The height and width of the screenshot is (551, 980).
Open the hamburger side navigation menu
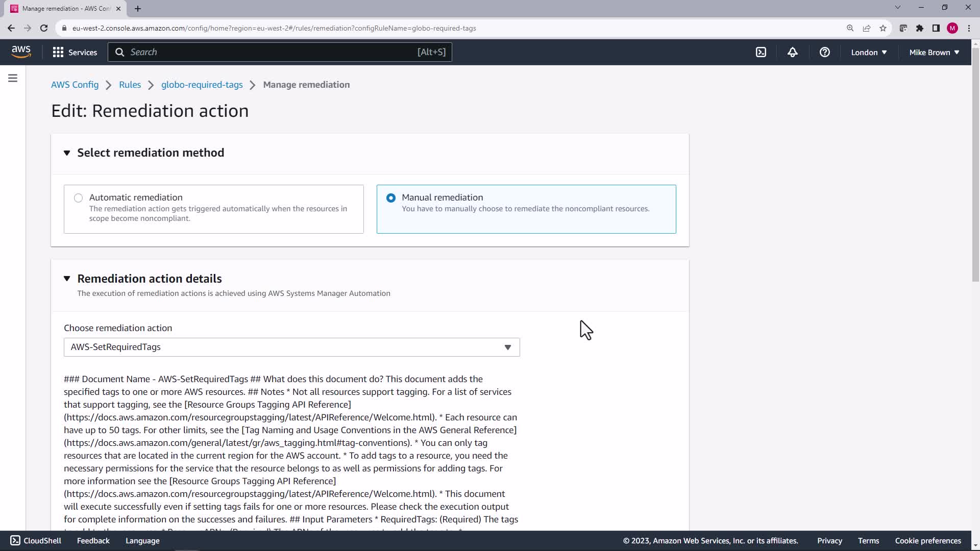pos(13,78)
